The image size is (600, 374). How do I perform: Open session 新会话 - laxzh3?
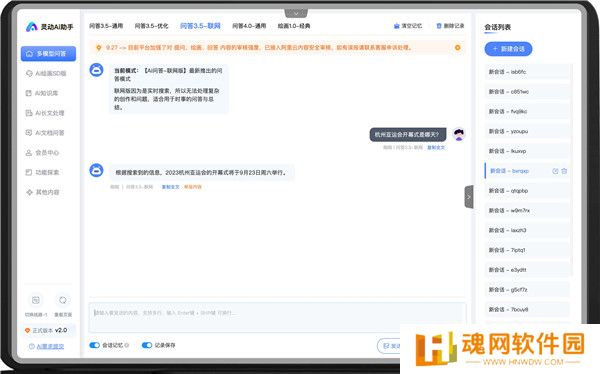[x=527, y=230]
